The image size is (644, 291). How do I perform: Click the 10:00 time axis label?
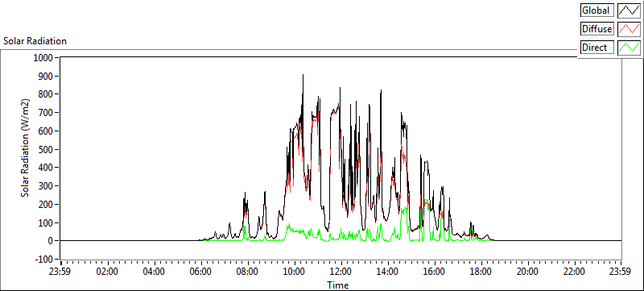[x=295, y=272]
